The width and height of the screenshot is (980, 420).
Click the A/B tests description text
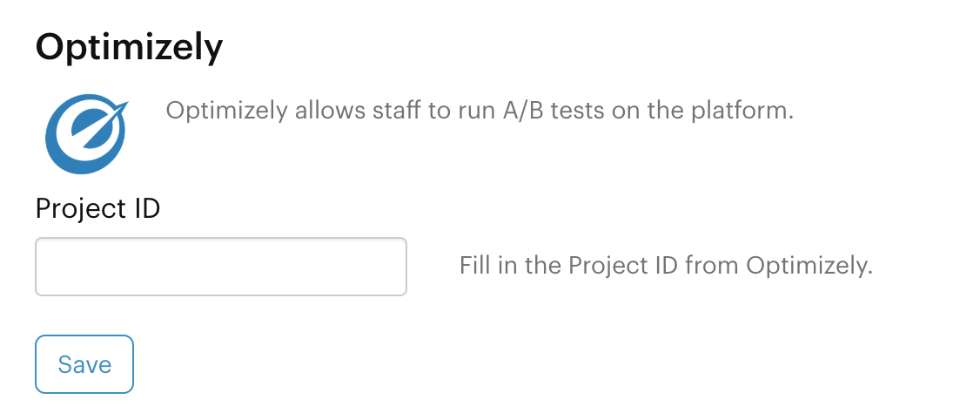480,112
